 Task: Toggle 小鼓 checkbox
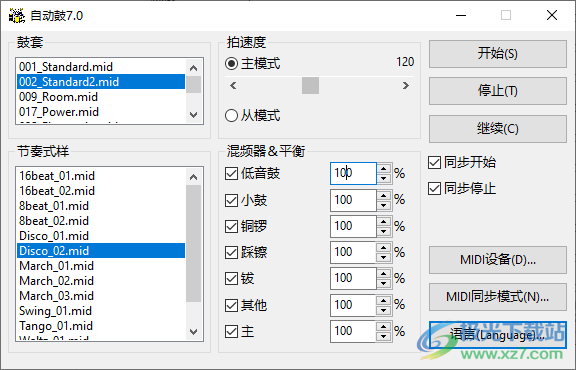tap(231, 200)
